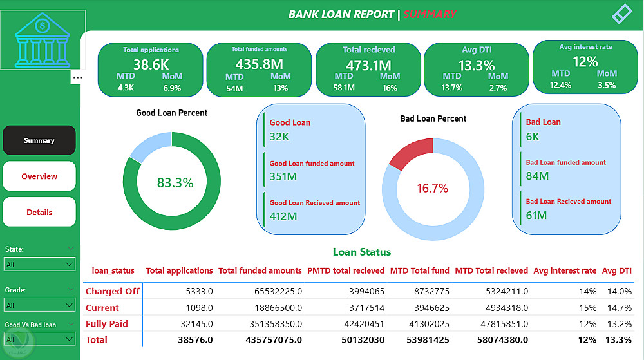The image size is (644, 360).
Task: Click the bank building logo icon
Action: point(43,40)
